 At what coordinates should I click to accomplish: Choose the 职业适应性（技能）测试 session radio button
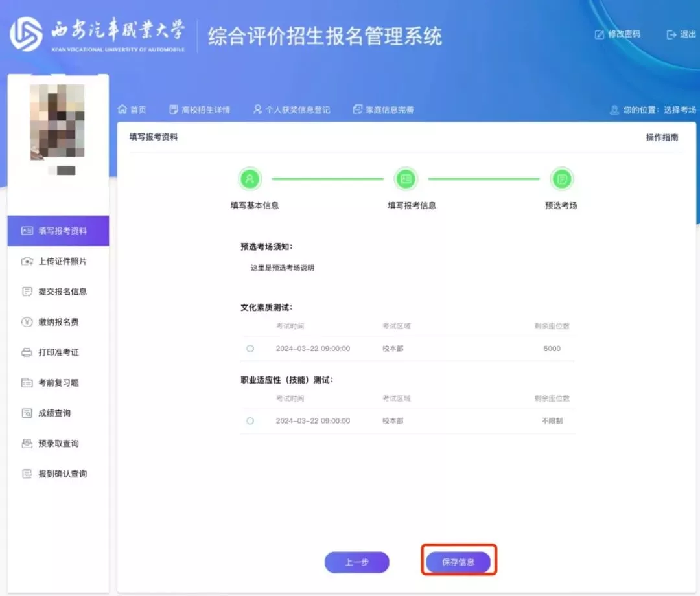(250, 420)
